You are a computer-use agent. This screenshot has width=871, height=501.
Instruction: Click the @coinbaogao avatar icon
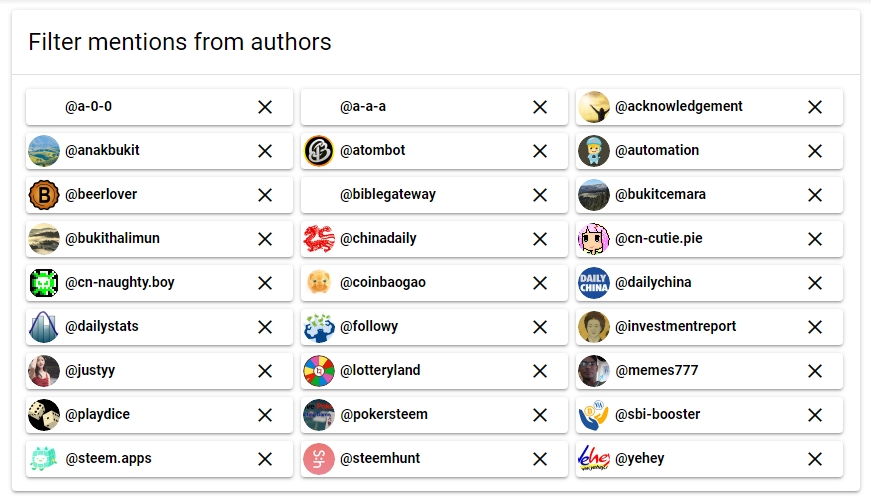[319, 283]
